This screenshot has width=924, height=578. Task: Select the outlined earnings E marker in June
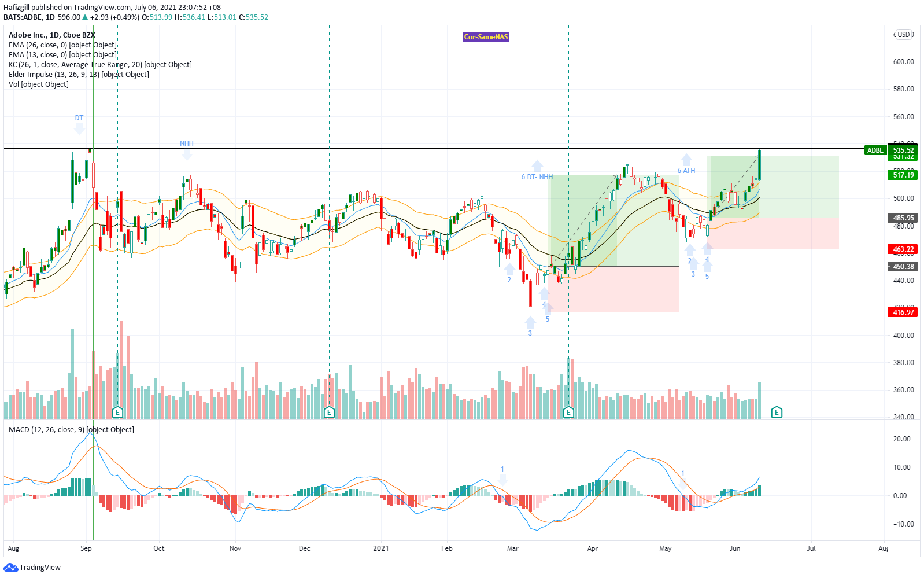(x=777, y=412)
